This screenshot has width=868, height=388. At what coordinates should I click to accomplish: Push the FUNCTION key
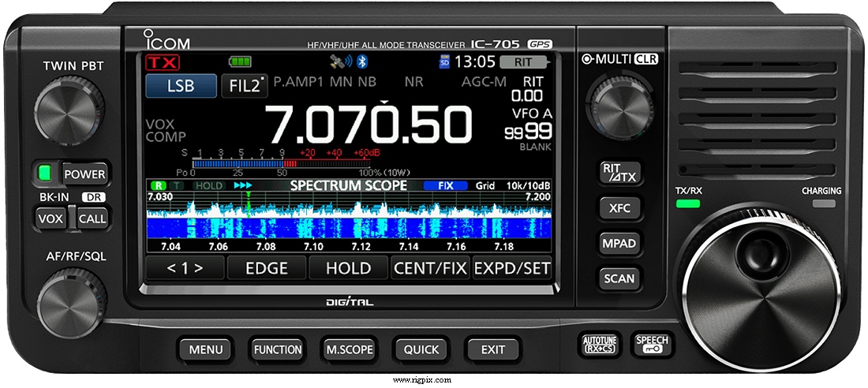point(277,349)
